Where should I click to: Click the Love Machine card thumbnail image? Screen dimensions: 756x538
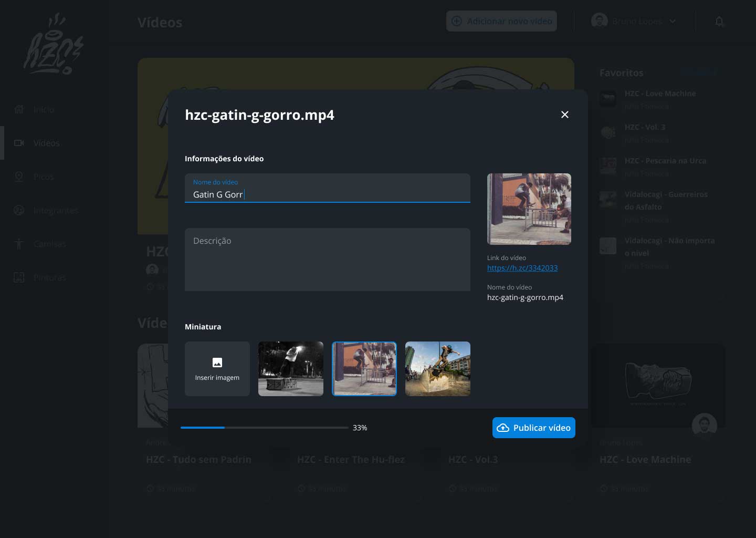click(658, 386)
